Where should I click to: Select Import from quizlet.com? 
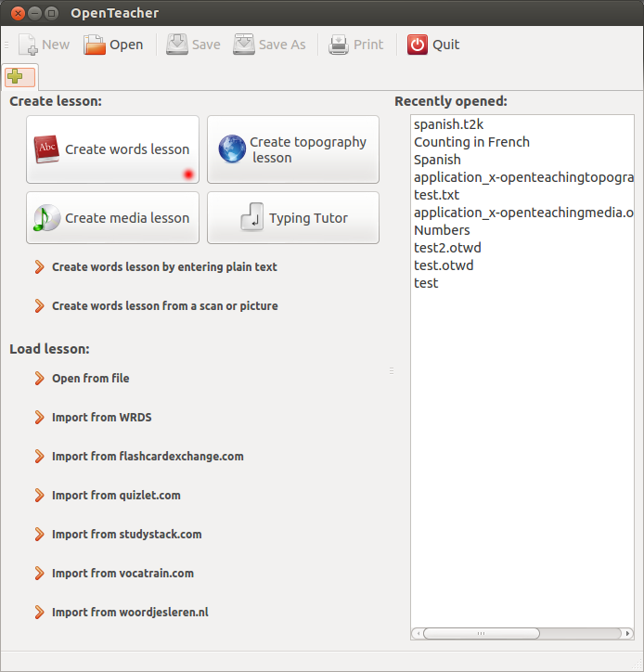(x=116, y=496)
